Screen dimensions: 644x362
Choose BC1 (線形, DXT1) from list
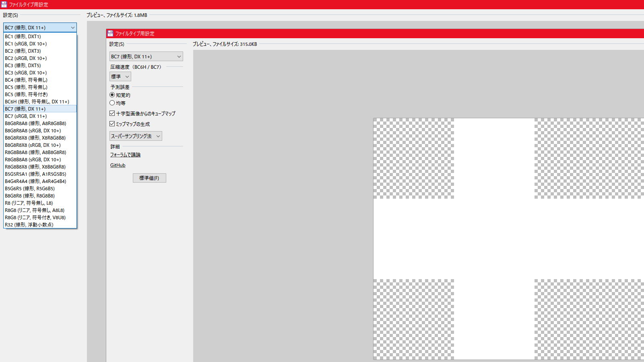[x=40, y=36]
